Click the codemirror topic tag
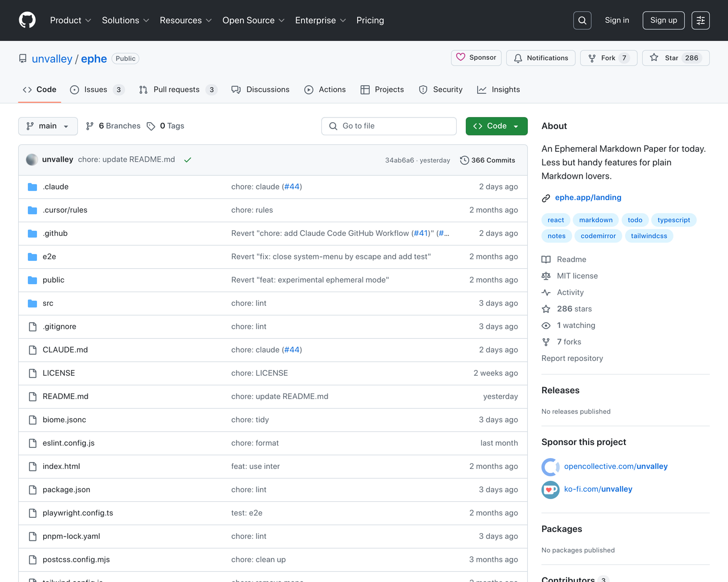This screenshot has width=728, height=582. pos(598,236)
